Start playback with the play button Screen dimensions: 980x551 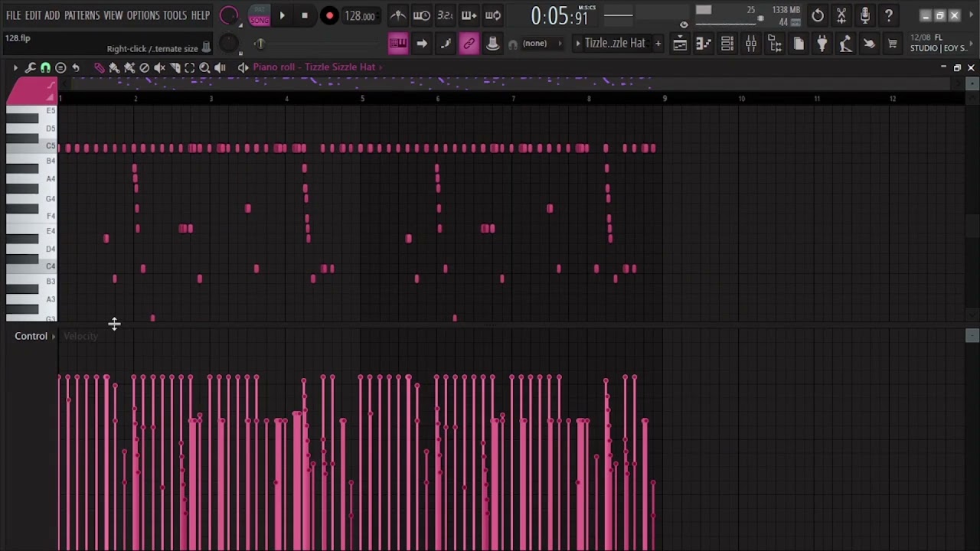coord(282,15)
